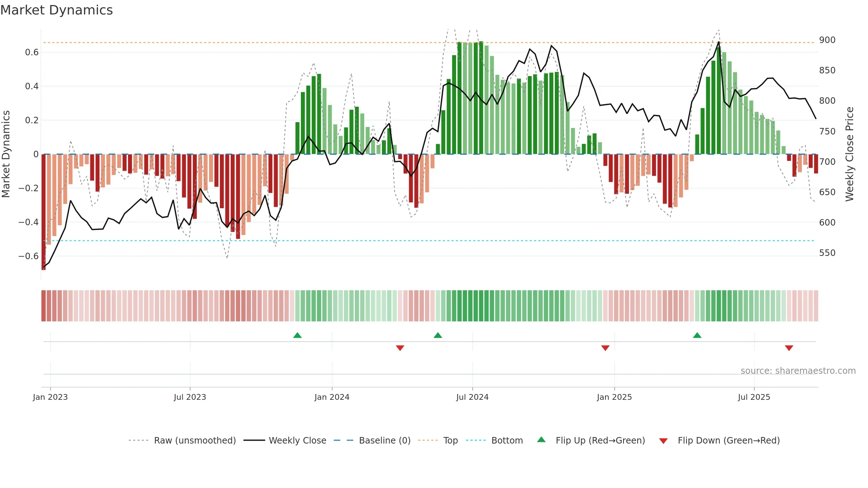Viewport: 868px width, 488px height.
Task: Click the −0.4 left axis tick label
Action: pos(29,222)
